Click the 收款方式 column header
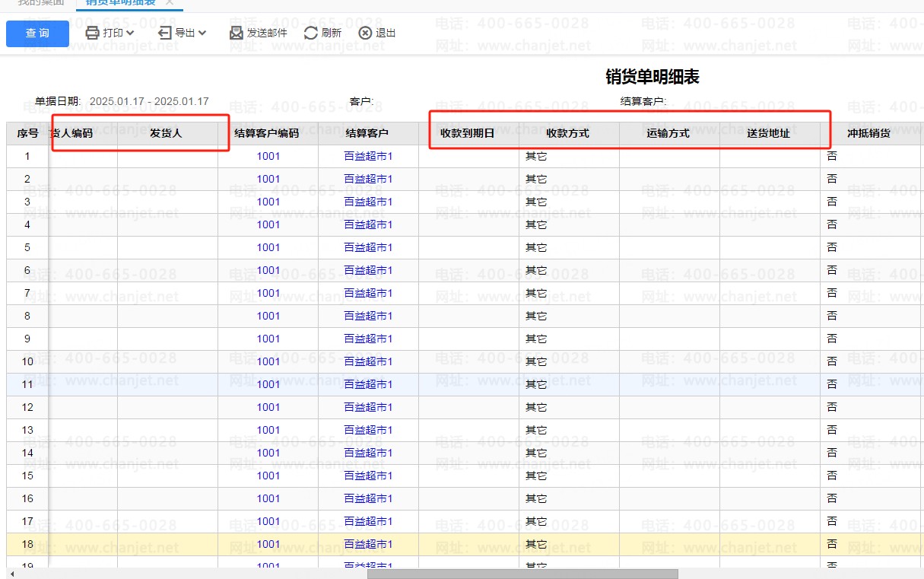The height and width of the screenshot is (579, 924). [x=567, y=133]
